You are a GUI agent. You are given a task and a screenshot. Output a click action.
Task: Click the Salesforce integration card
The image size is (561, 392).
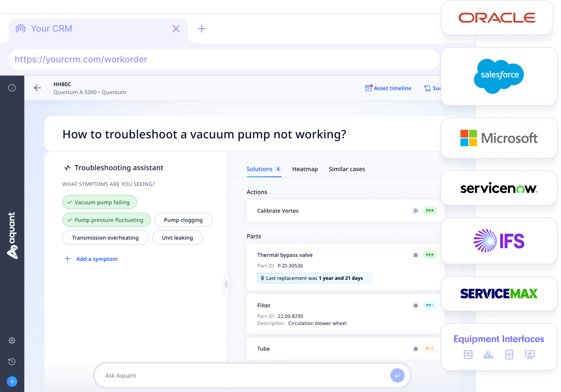click(x=499, y=76)
